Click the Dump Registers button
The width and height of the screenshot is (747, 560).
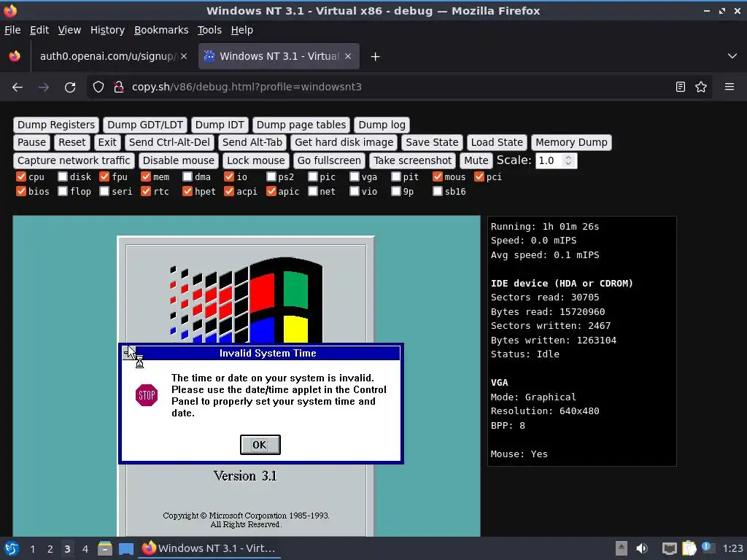56,125
